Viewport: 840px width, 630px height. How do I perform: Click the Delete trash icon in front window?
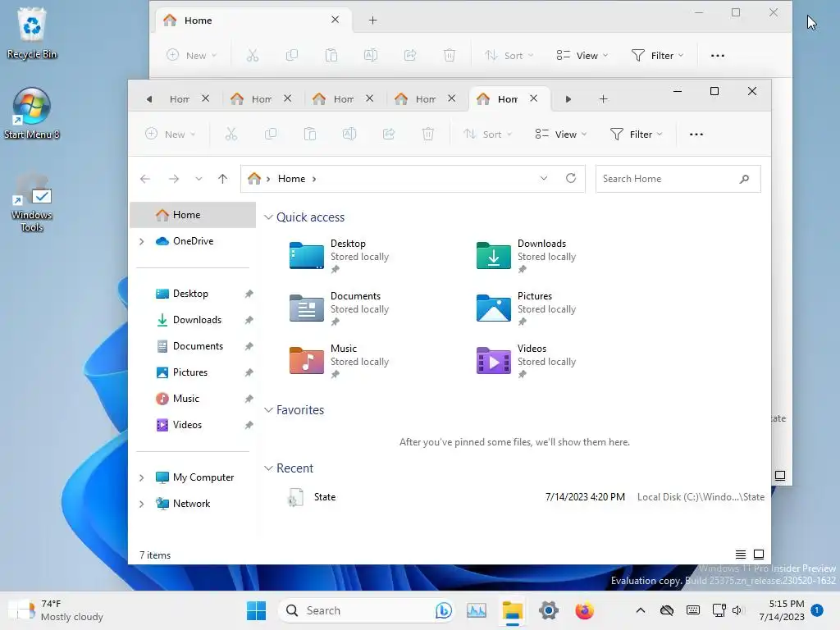pos(428,134)
